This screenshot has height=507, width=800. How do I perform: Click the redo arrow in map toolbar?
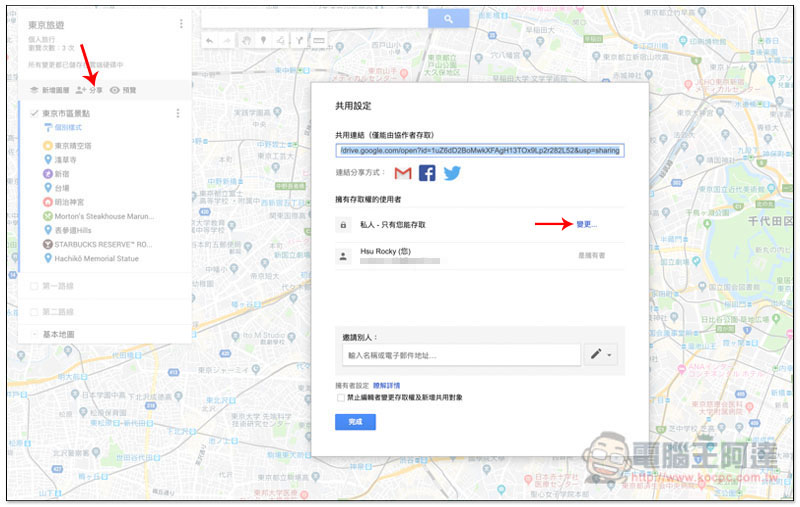coord(227,41)
